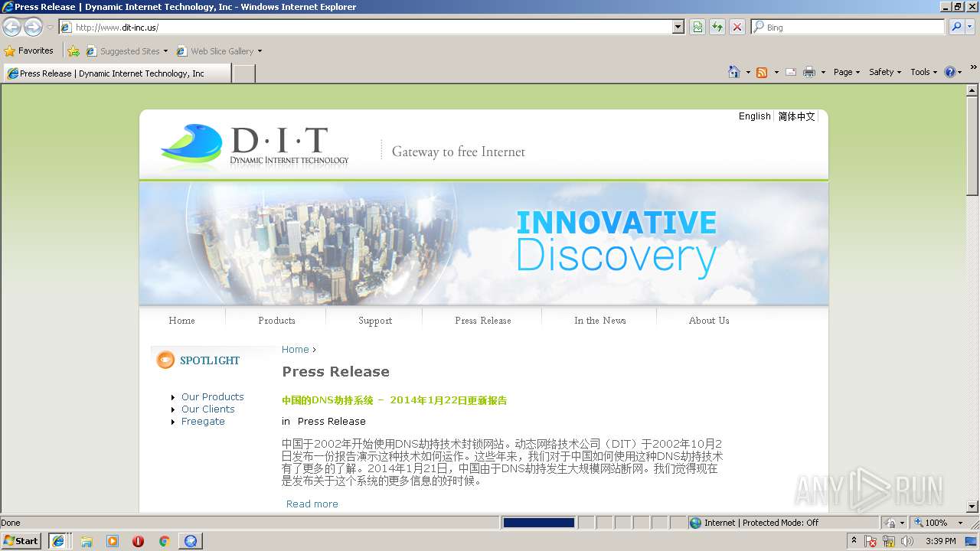Screen dimensions: 980x551
Task: Click the scrollbar down arrow
Action: point(972,506)
